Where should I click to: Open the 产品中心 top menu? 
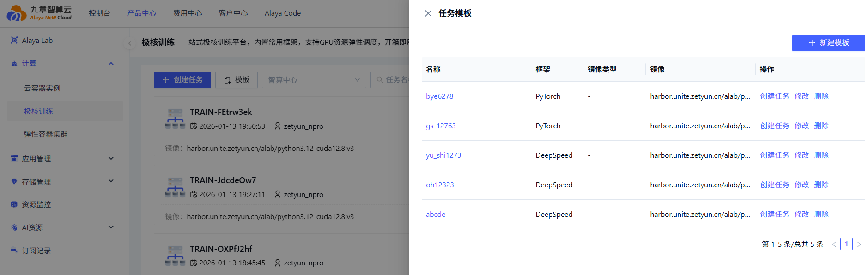[142, 13]
